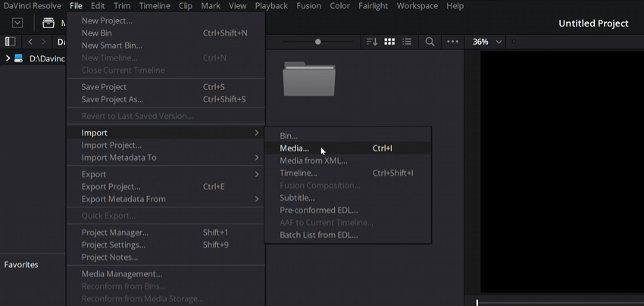Choose Export Project... entry
The width and height of the screenshot is (644, 306).
[x=165, y=187]
